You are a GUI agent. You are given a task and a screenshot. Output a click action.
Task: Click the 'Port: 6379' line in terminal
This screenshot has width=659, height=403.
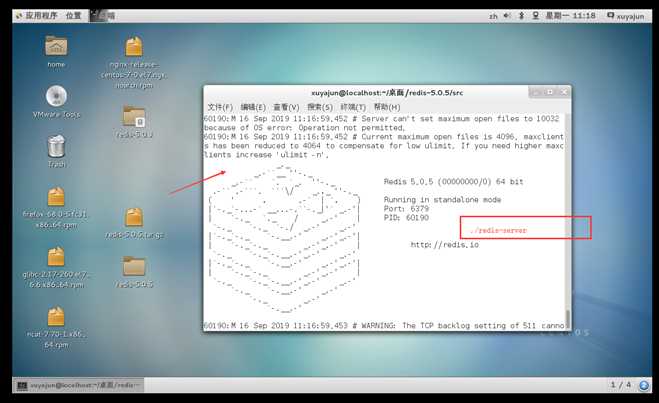click(x=406, y=209)
